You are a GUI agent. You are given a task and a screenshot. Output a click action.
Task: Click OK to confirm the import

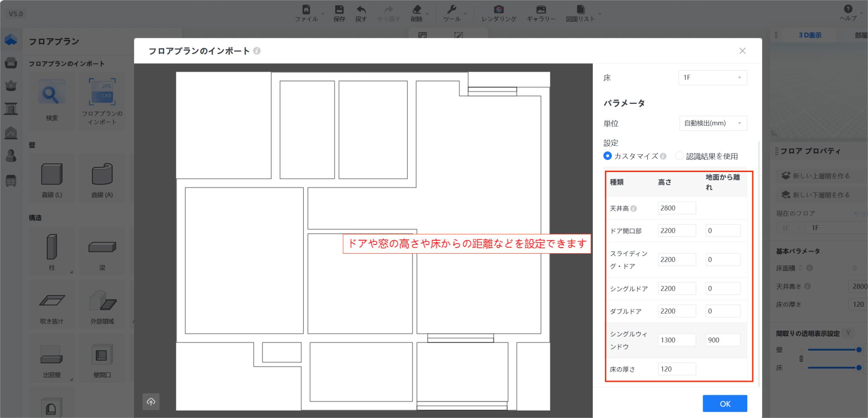[x=725, y=404]
